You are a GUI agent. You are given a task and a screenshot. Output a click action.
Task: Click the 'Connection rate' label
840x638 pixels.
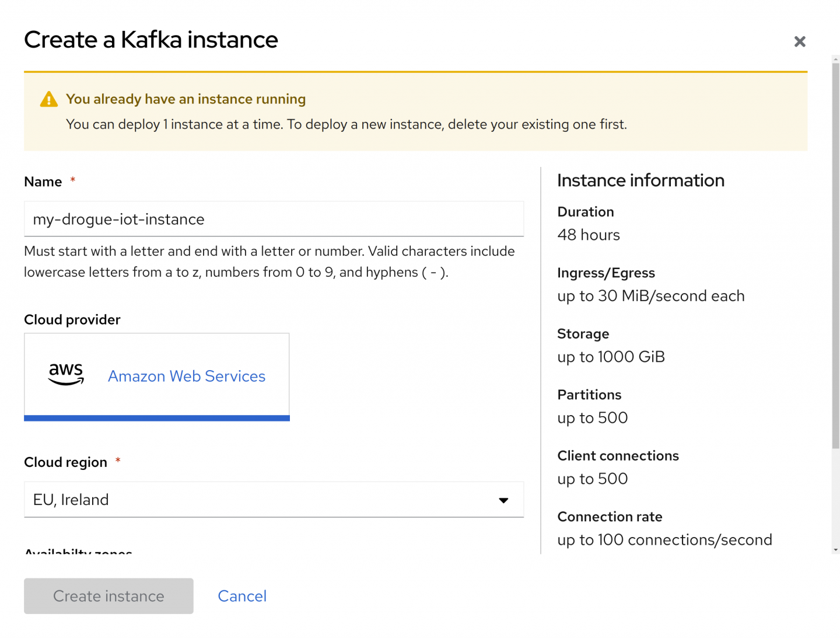pyautogui.click(x=610, y=517)
